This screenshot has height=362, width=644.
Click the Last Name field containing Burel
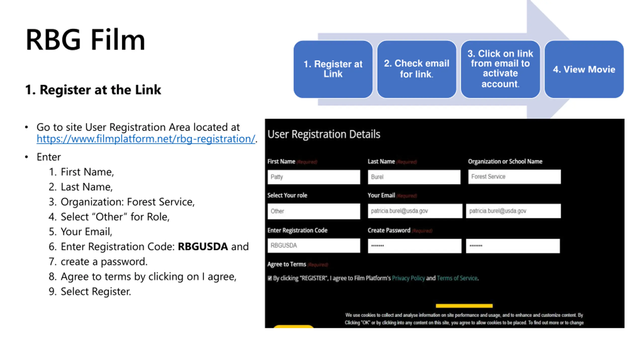tap(414, 177)
